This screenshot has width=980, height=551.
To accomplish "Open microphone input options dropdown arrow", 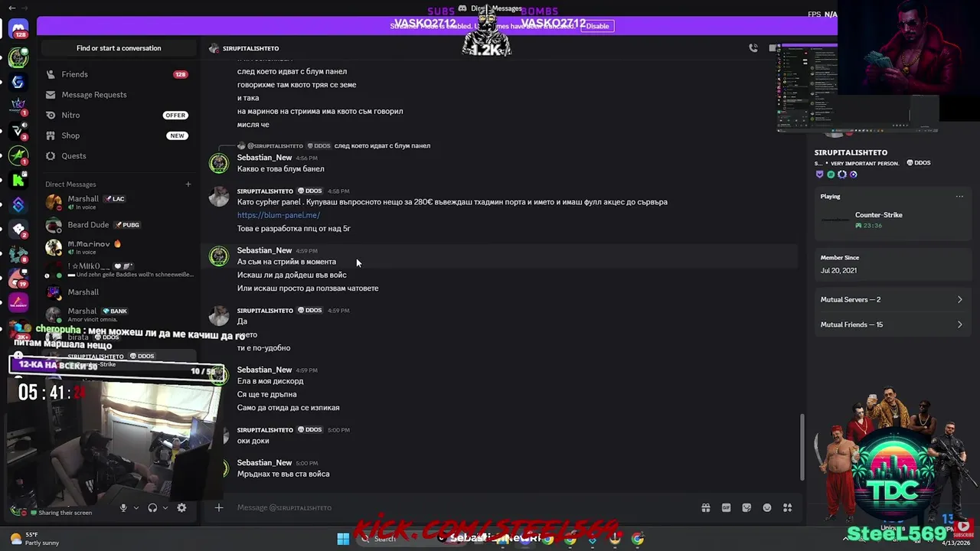I will (x=136, y=507).
